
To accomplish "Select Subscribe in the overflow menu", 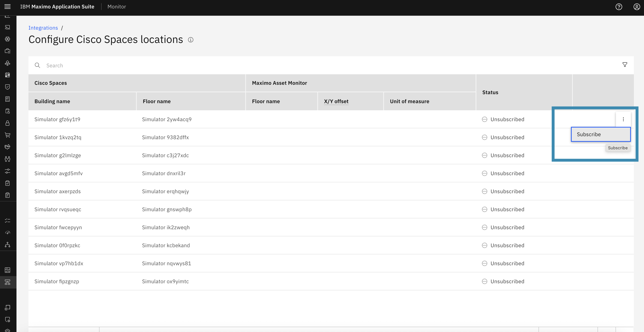I will (601, 134).
